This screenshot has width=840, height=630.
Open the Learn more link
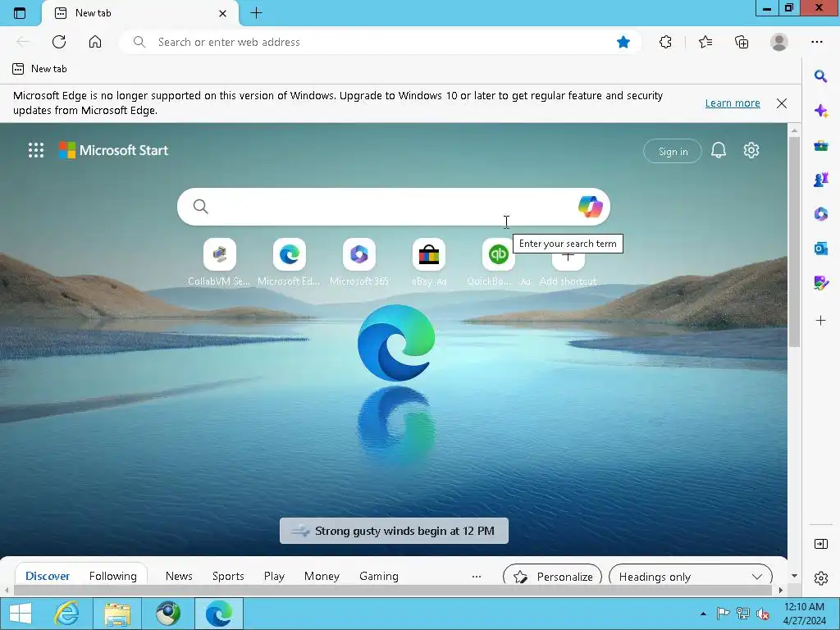pyautogui.click(x=733, y=103)
